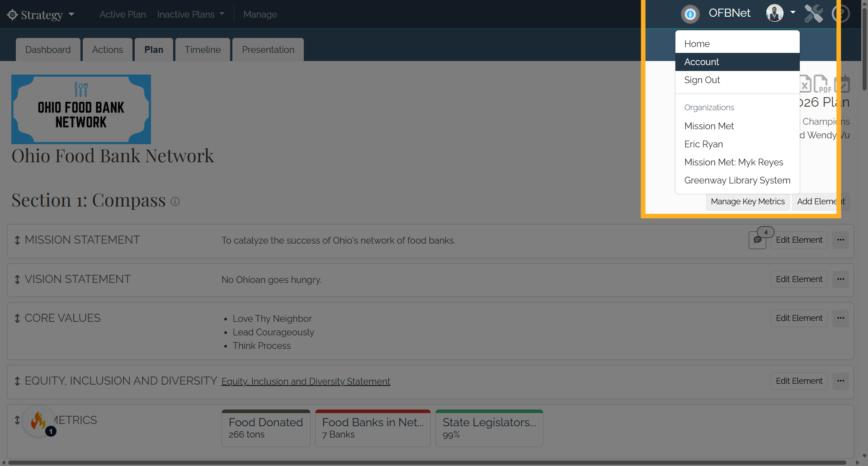Click Manage Key Metrics button

tap(748, 202)
